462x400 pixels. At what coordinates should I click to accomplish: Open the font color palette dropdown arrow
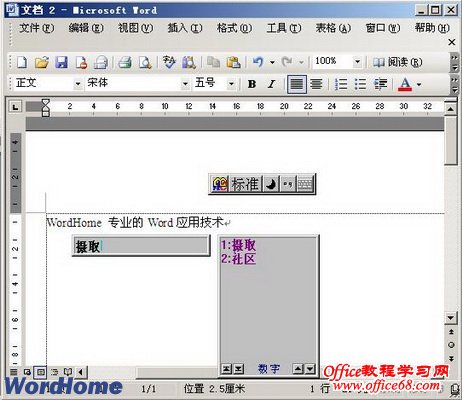[419, 84]
